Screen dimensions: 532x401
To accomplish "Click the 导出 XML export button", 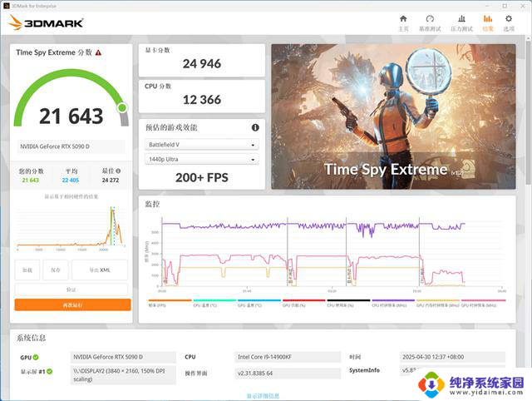I will tap(100, 270).
